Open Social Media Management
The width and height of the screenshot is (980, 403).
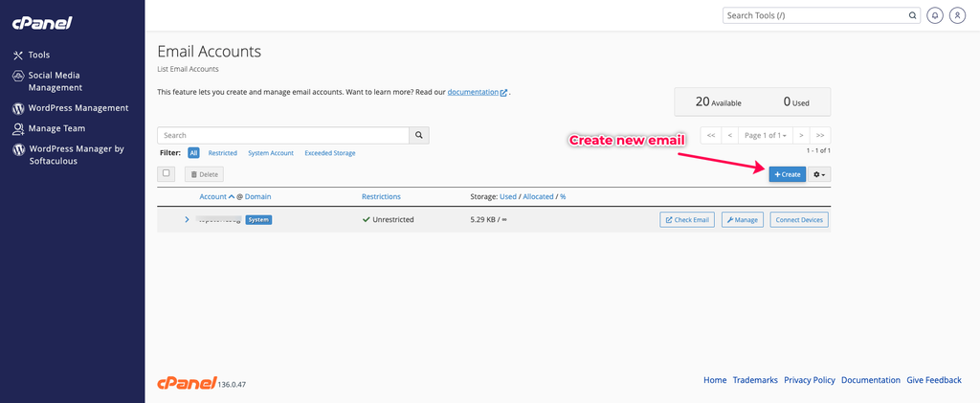pyautogui.click(x=55, y=81)
